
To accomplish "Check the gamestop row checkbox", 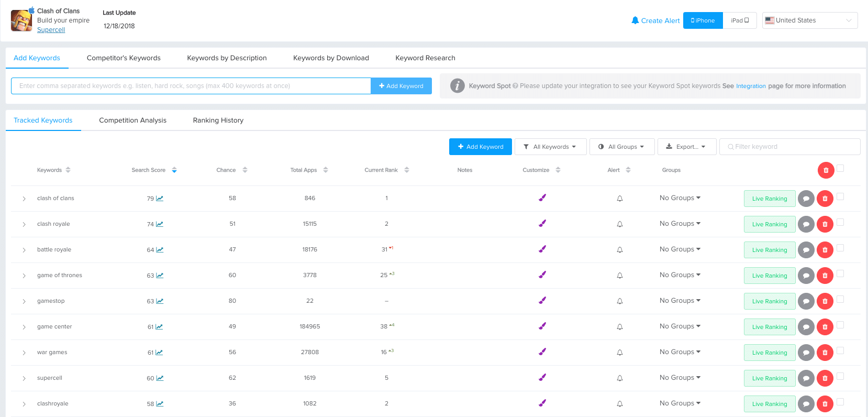I will tap(840, 299).
